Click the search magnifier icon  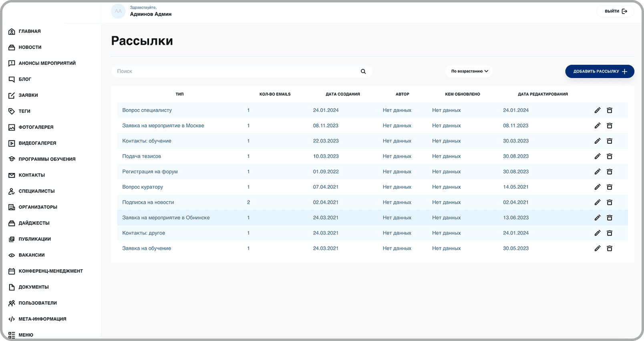(x=363, y=71)
